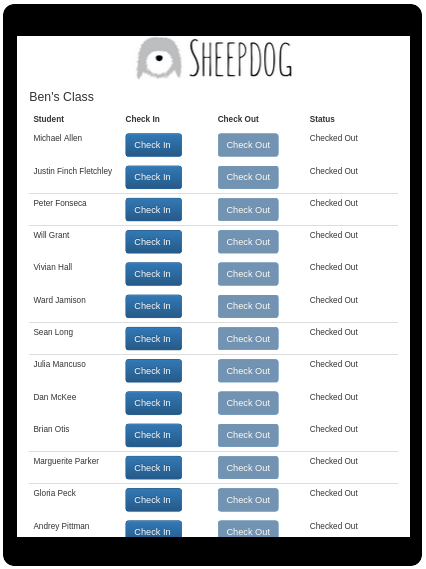Check out Julia Mancuso
426x569 pixels.
point(248,371)
